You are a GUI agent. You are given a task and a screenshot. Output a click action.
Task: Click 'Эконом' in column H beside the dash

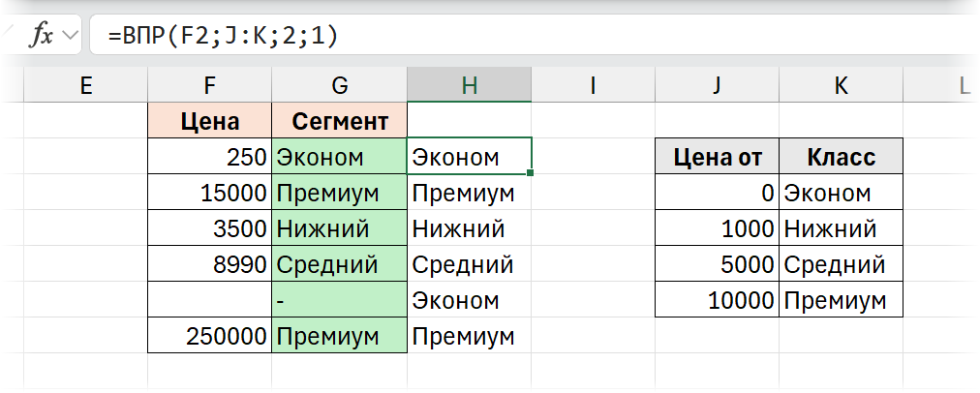tap(470, 300)
